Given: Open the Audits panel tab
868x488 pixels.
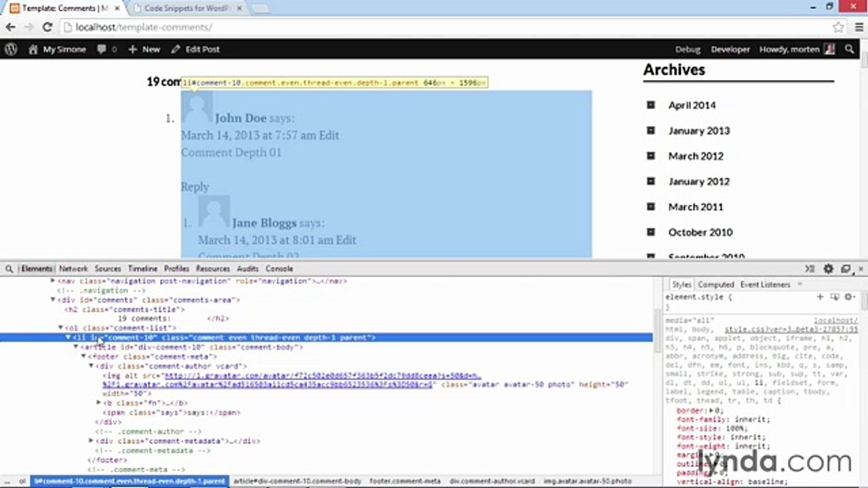Looking at the screenshot, I should tap(248, 268).
